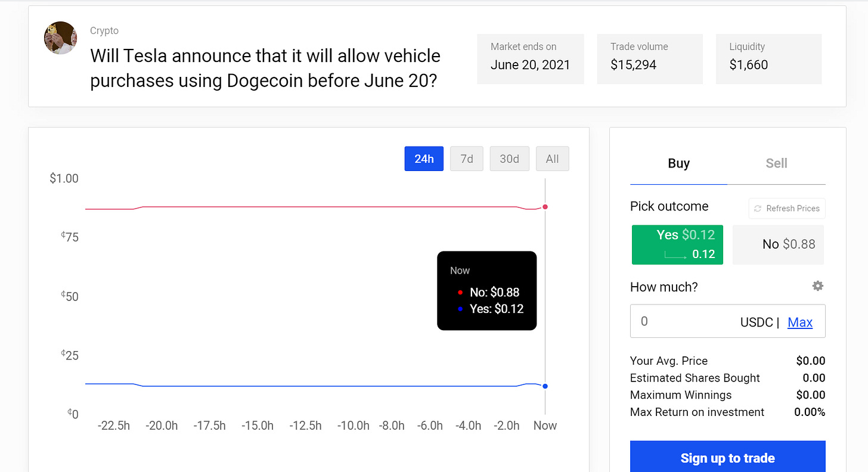Click the refresh icon in Refresh Prices
Screen dimensions: 868x472
tap(758, 209)
